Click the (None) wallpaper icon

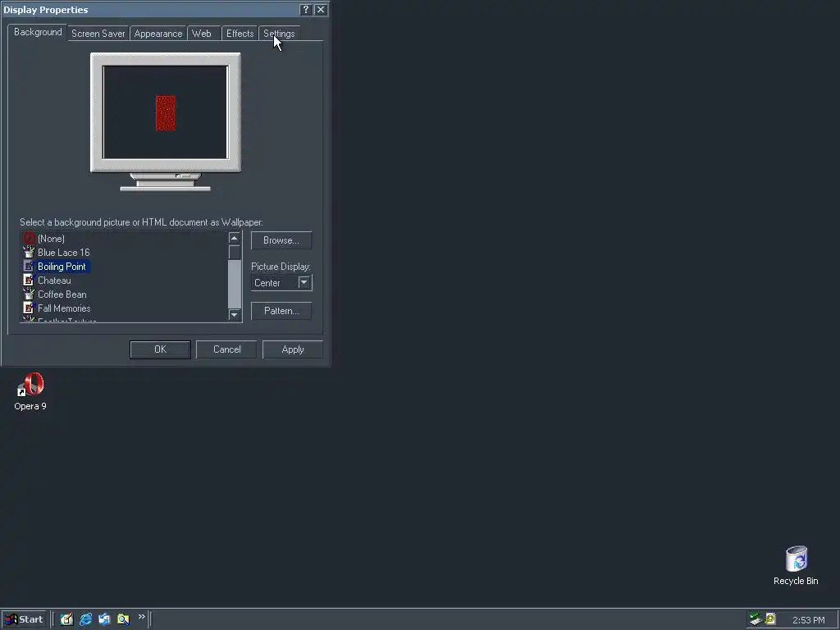pos(29,239)
